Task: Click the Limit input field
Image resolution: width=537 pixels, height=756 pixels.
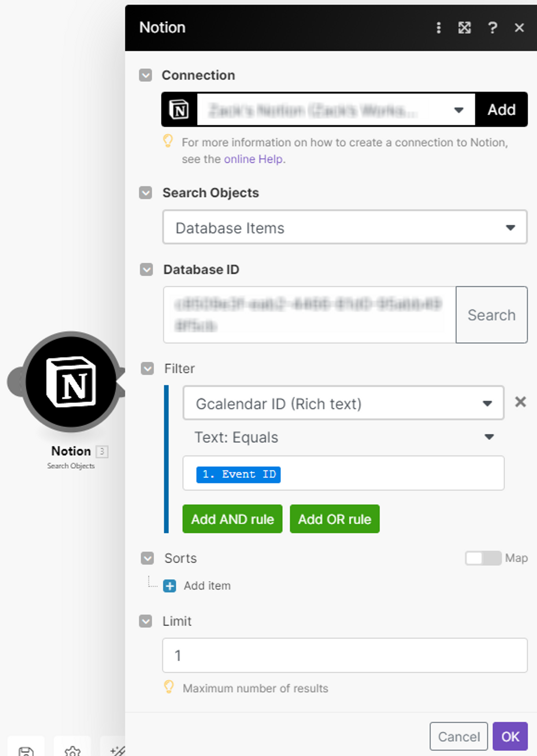Action: point(344,655)
